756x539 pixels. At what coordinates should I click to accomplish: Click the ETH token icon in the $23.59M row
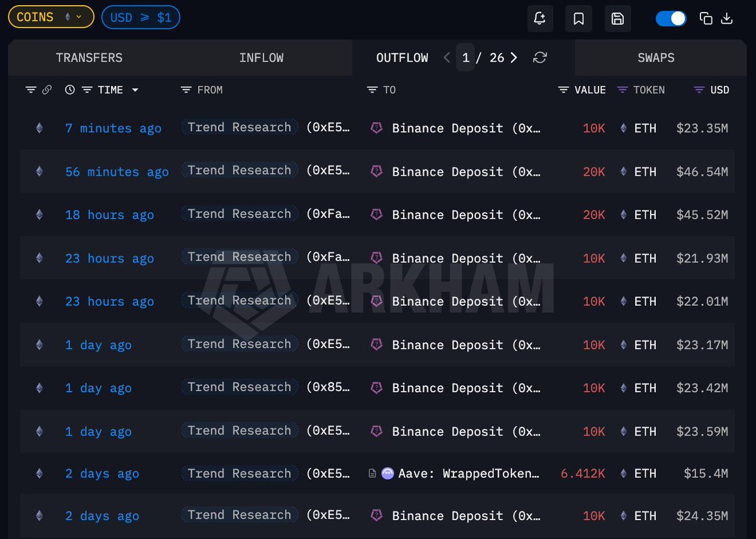(x=624, y=432)
